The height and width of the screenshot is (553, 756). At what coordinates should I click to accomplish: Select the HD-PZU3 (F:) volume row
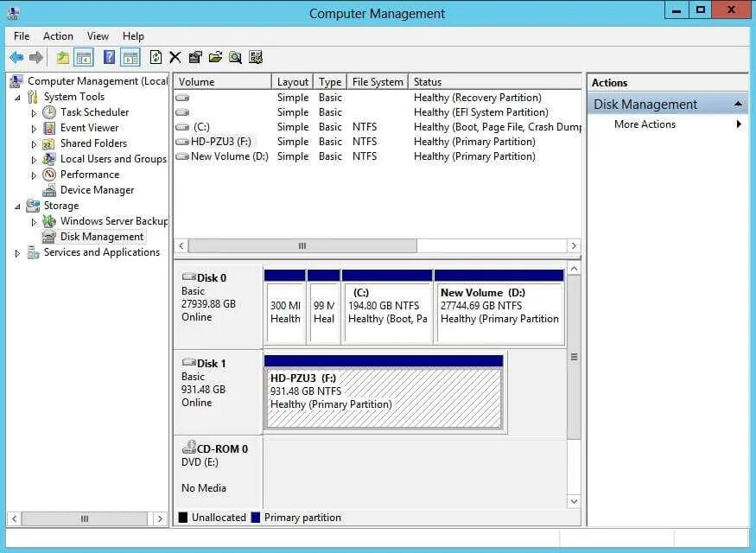point(221,141)
